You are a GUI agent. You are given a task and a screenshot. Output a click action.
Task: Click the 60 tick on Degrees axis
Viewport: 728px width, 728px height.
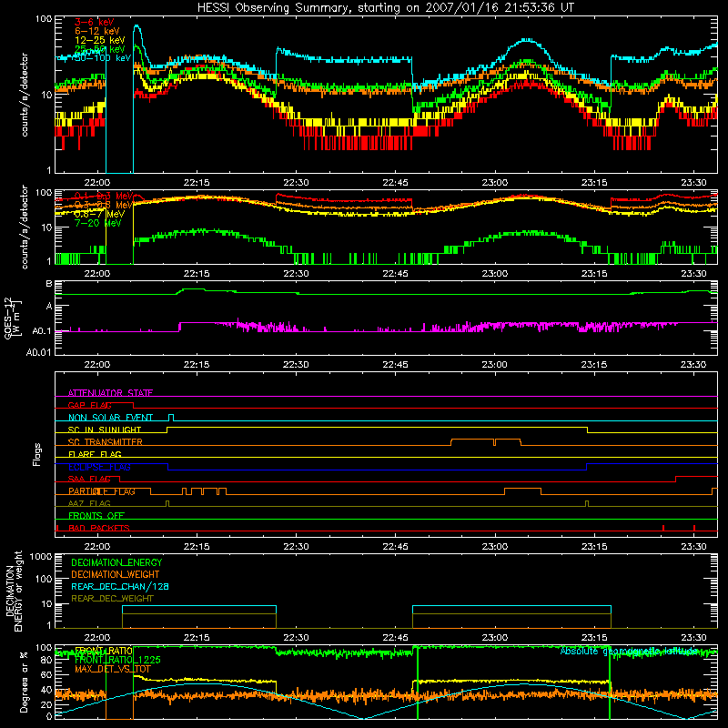[46, 674]
